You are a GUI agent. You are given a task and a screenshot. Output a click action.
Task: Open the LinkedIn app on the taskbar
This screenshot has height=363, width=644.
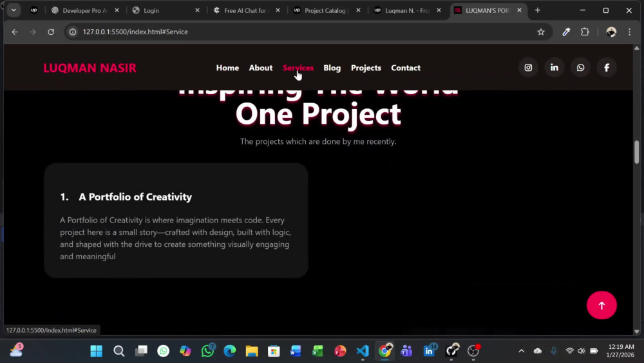tap(429, 351)
